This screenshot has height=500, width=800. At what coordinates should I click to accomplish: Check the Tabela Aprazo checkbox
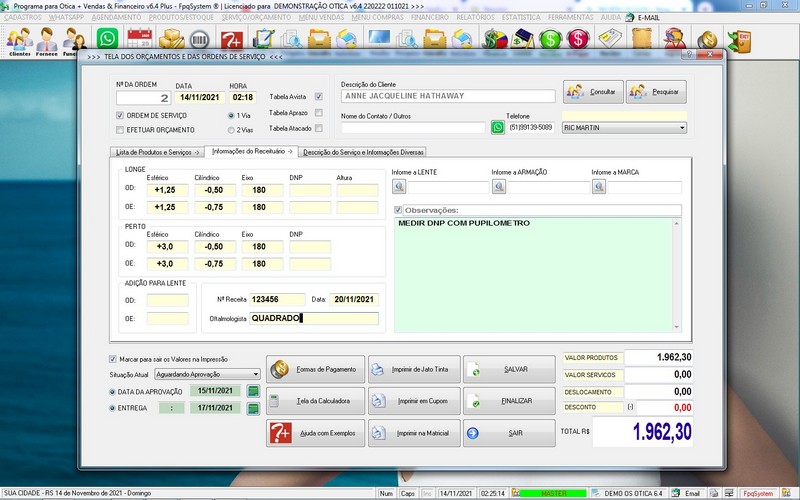click(x=318, y=113)
